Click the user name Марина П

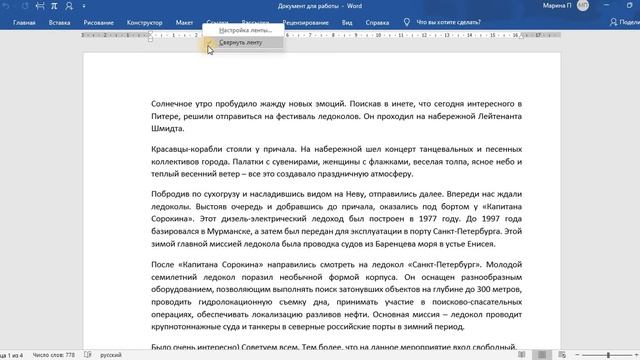[x=557, y=6]
